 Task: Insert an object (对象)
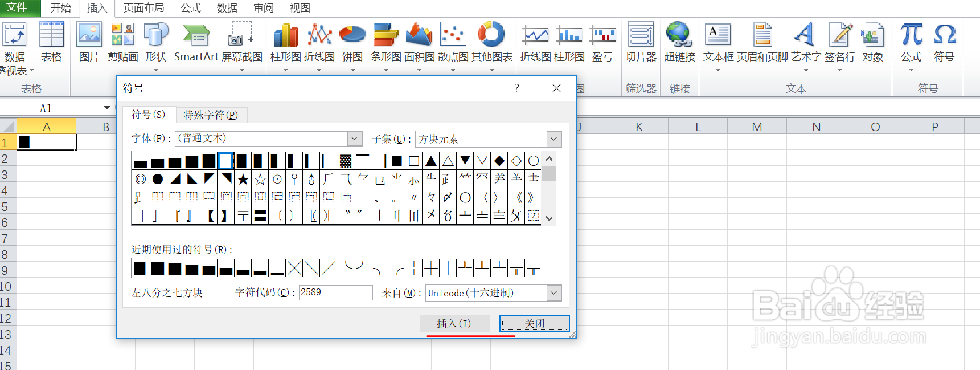(872, 43)
